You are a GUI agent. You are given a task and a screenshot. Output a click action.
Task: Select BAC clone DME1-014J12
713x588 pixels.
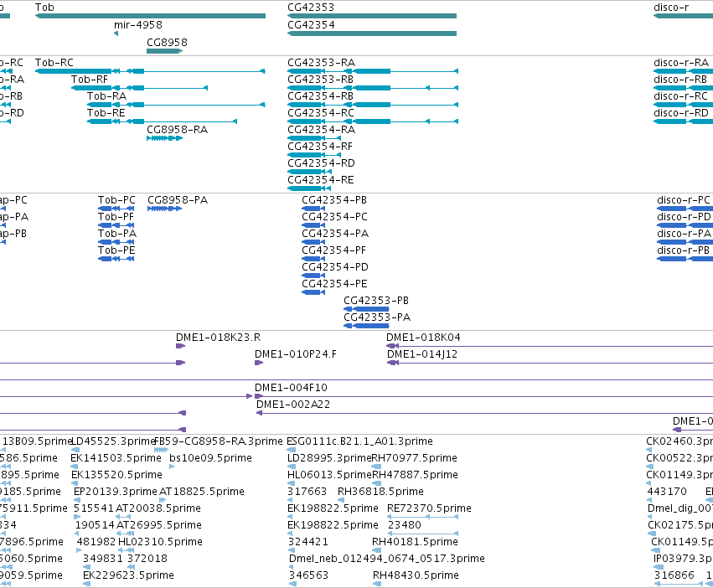[x=422, y=354]
